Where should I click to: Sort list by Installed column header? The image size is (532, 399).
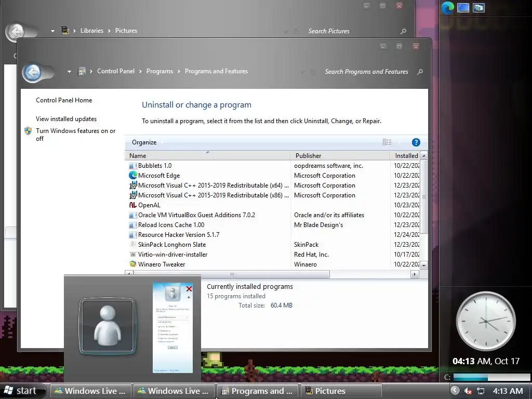405,155
